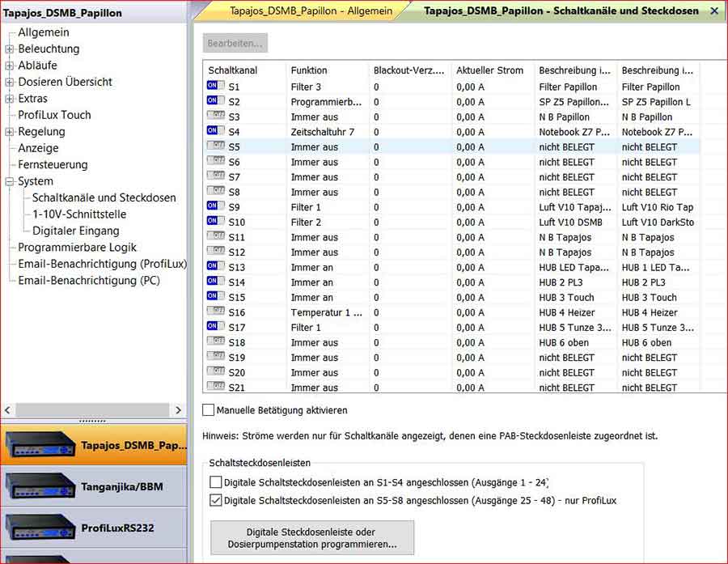
Task: Uncheck the S5-S8 Schaltsteckdosenleisten option
Action: pyautogui.click(x=215, y=500)
